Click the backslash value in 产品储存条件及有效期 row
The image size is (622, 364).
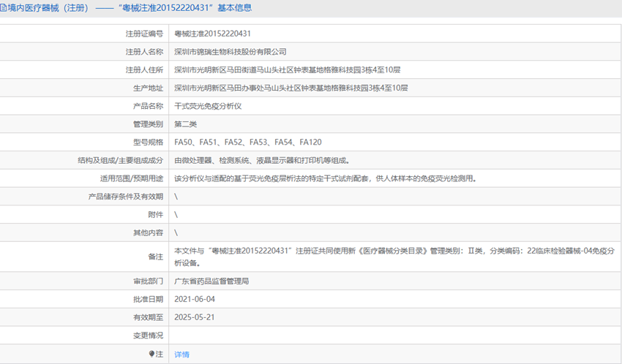point(176,197)
